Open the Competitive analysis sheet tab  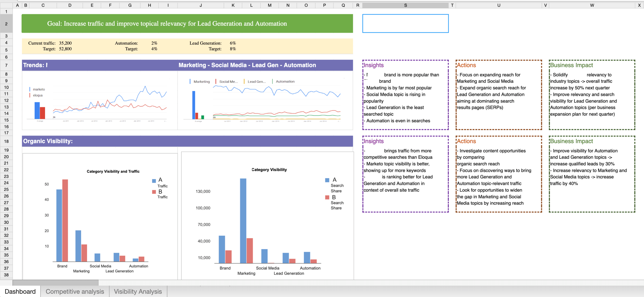[75, 291]
